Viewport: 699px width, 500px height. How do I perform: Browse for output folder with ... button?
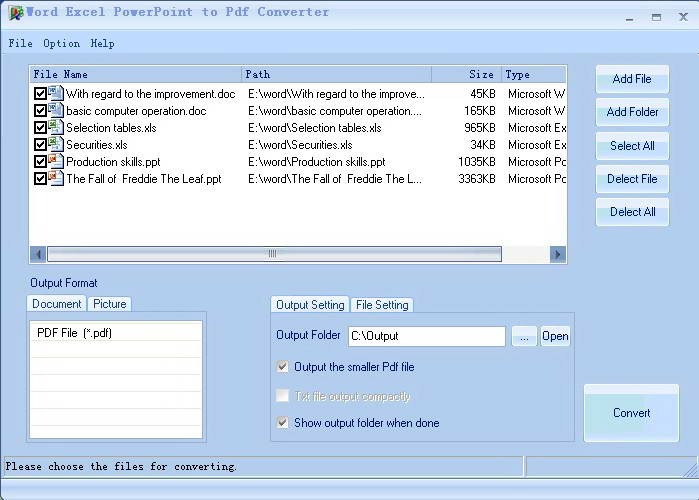tap(524, 336)
